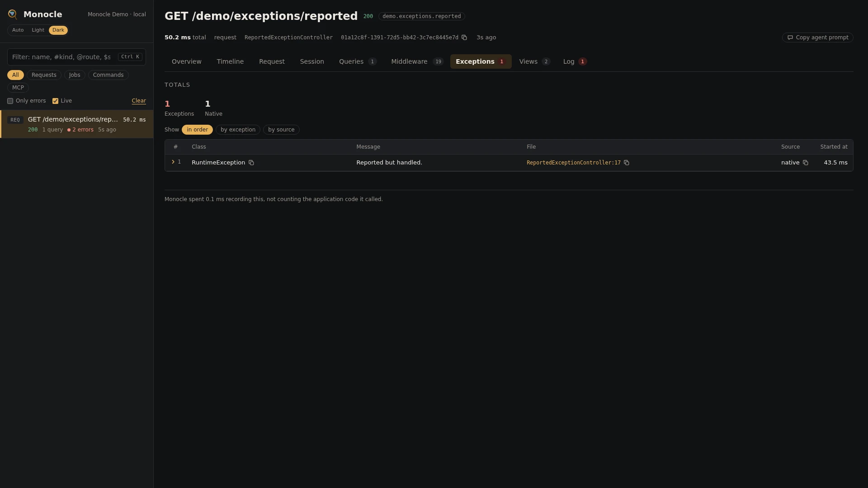Click Copy agent prompt button
868x488 pixels.
(x=817, y=38)
